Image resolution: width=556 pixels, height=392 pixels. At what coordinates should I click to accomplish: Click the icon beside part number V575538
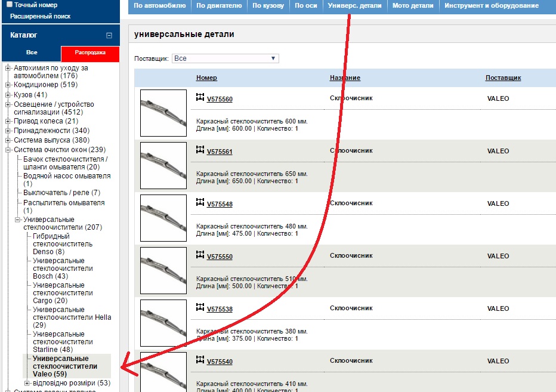[200, 307]
